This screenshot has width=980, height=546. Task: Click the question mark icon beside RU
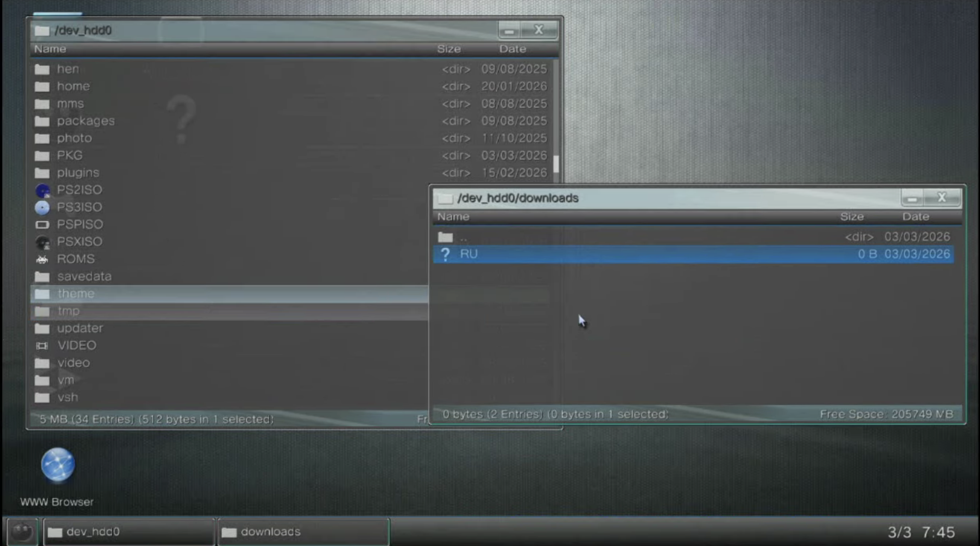click(x=445, y=255)
